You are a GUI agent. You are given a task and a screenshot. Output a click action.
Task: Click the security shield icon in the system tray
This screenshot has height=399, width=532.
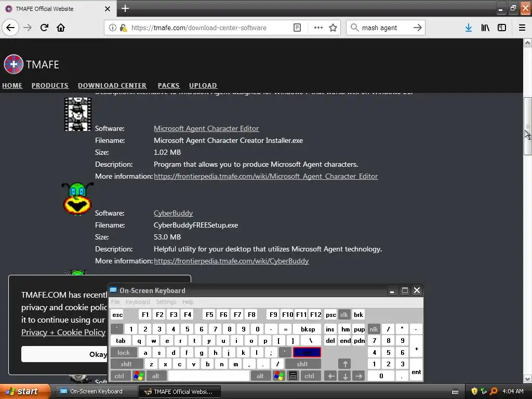pos(474,391)
